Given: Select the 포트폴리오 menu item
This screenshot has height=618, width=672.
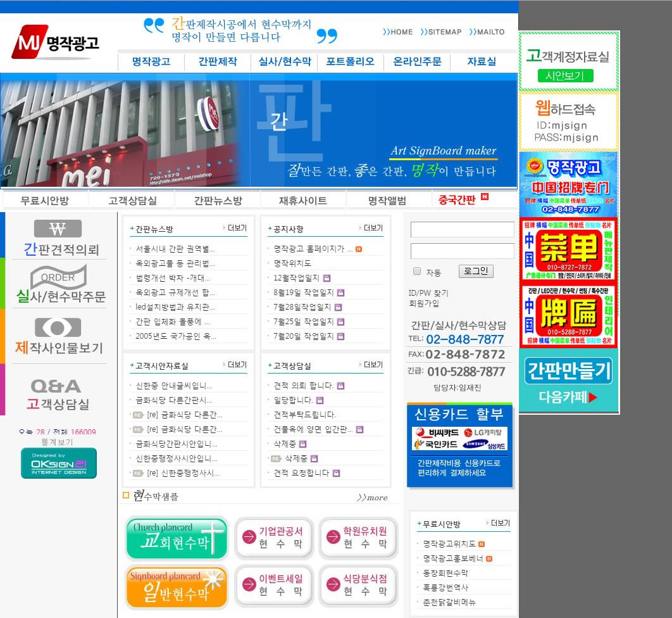Looking at the screenshot, I should 350,61.
